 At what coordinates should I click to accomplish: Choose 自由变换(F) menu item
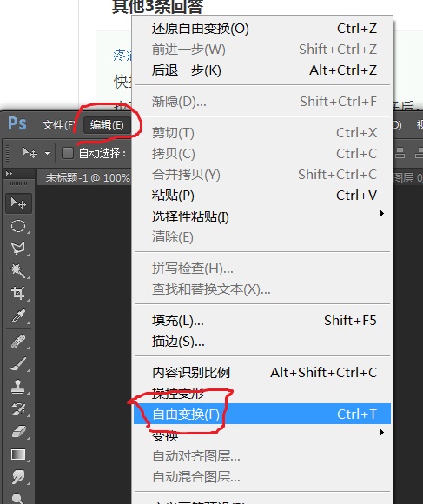click(x=262, y=414)
